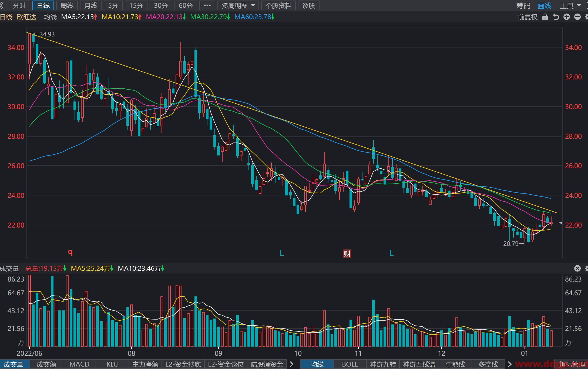
Task: Open 个股资料 stock information
Action: coord(278,5)
